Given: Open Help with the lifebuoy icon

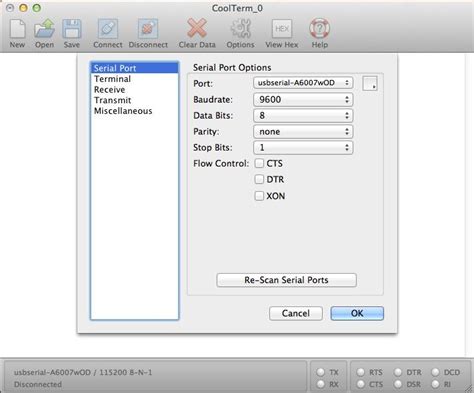Looking at the screenshot, I should pos(319,29).
